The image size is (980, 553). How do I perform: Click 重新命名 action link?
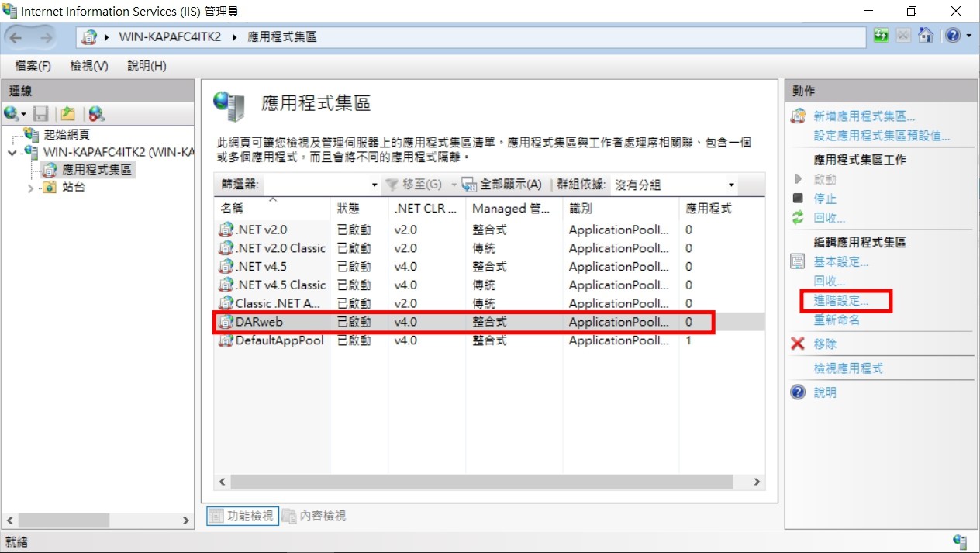(x=837, y=320)
